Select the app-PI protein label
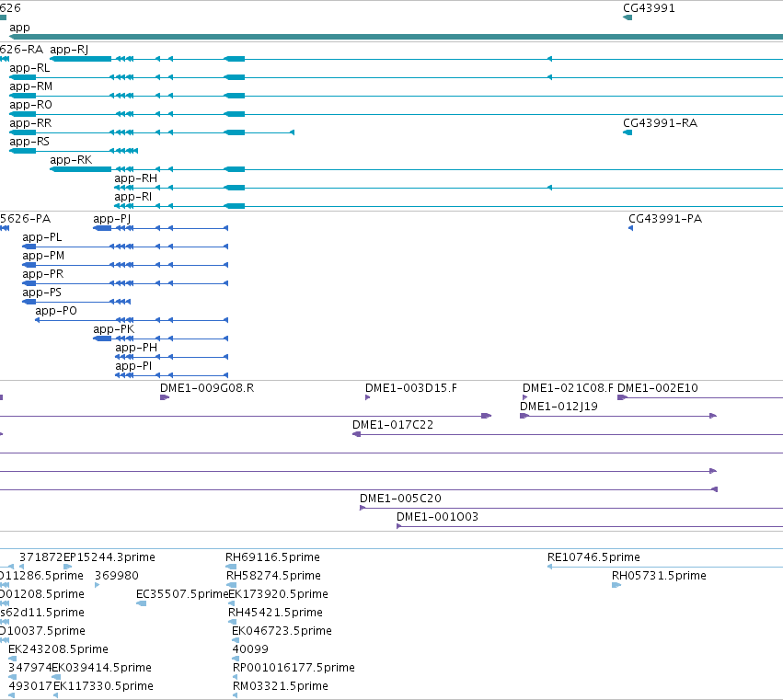783x700 pixels. 133,366
